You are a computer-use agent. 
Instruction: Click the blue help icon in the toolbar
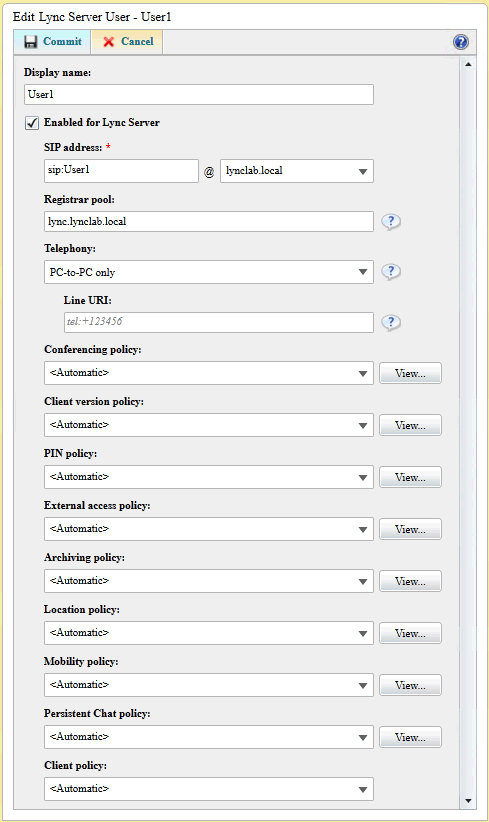pos(461,42)
